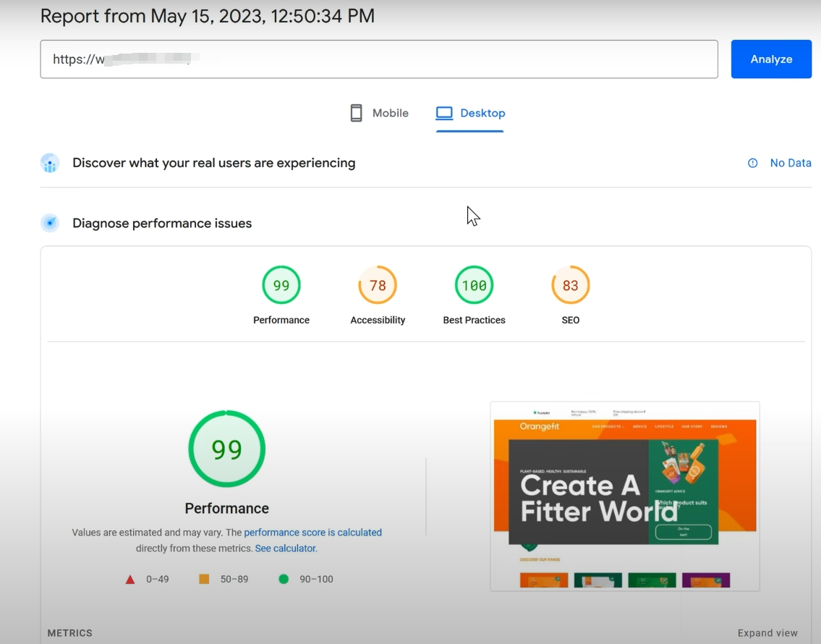821x644 pixels.
Task: Click the desktop laptop icon
Action: (444, 113)
